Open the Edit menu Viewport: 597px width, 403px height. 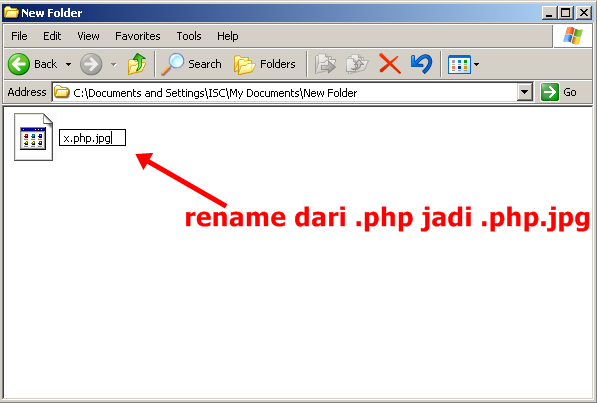pyautogui.click(x=52, y=36)
